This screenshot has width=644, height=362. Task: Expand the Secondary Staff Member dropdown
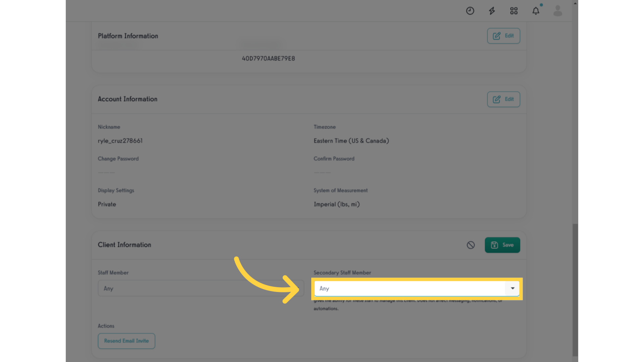512,288
